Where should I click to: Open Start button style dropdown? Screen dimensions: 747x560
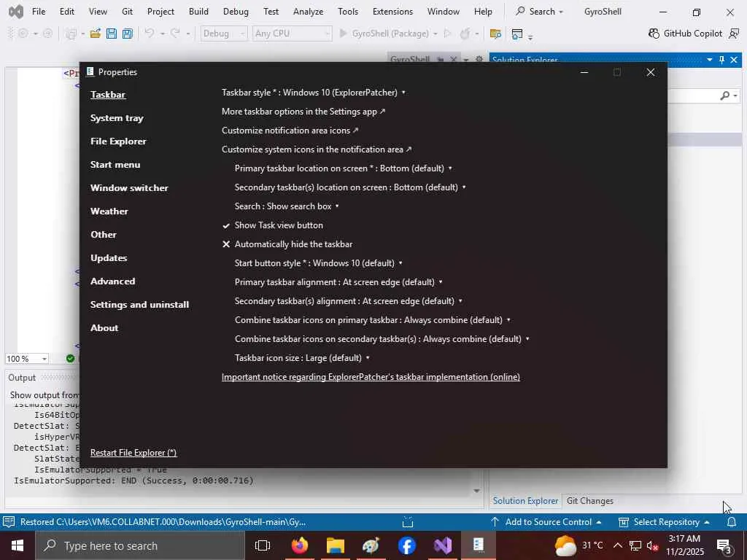[x=319, y=262]
